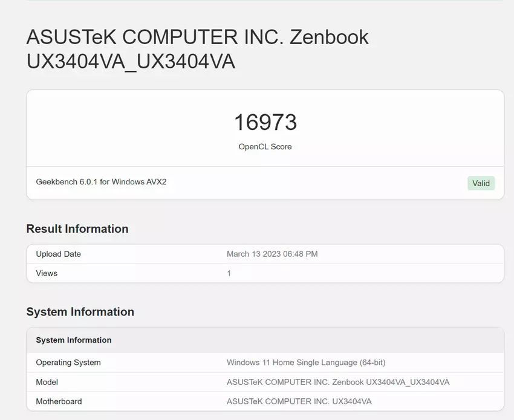Click the March 13 2023 06:48 PM date
The width and height of the screenshot is (514, 420).
coord(272,254)
